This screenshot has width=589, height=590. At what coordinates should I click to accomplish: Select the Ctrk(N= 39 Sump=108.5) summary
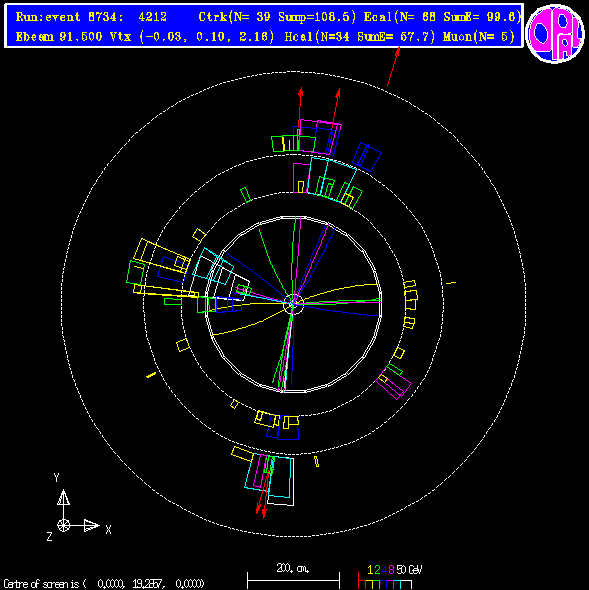click(x=277, y=17)
